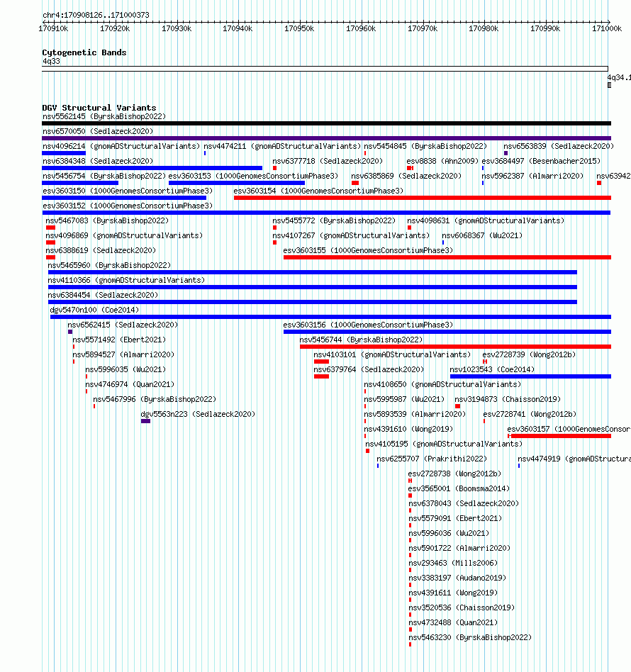The image size is (631, 672).
Task: Click nsv4108650 (gnomADStructuralVariants) label
Action: point(443,384)
